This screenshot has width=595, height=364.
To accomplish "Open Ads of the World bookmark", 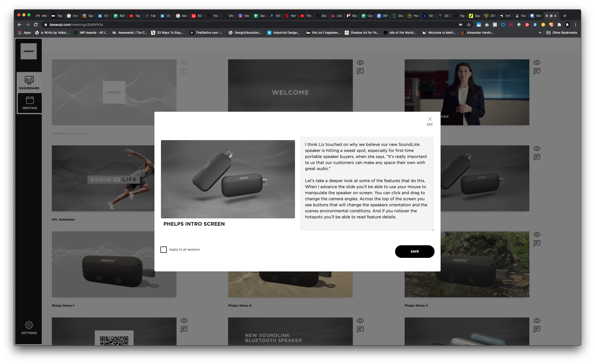I will pos(400,33).
